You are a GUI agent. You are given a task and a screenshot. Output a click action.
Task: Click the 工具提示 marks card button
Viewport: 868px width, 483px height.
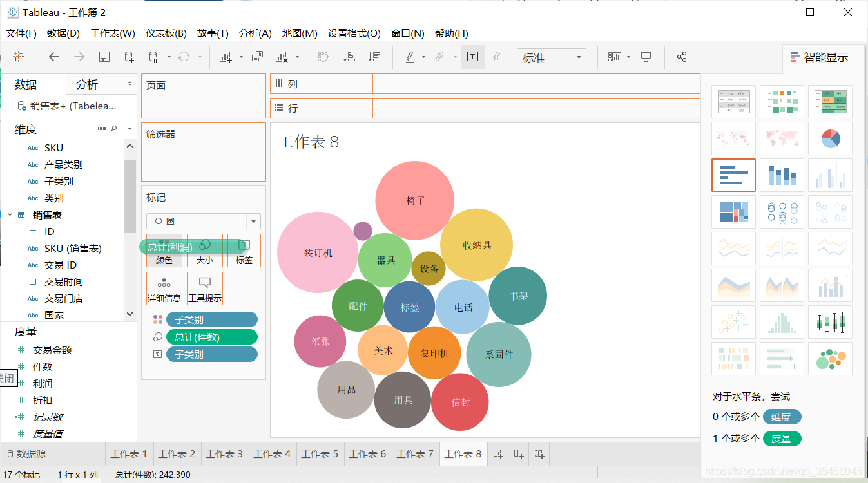[x=205, y=289]
